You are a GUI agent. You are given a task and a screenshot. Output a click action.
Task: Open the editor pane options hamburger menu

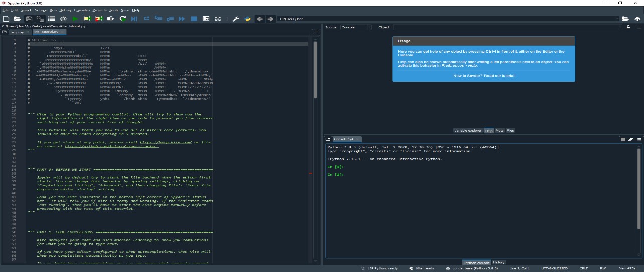316,32
